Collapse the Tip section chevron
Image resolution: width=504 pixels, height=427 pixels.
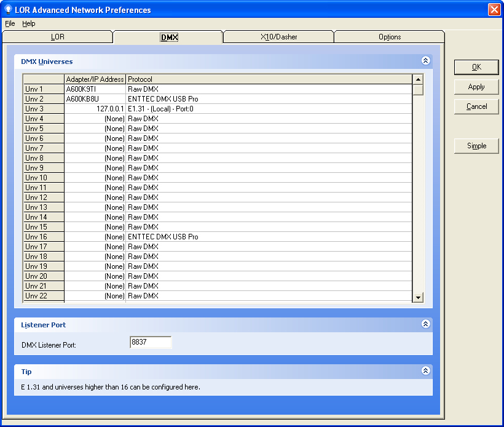(425, 371)
